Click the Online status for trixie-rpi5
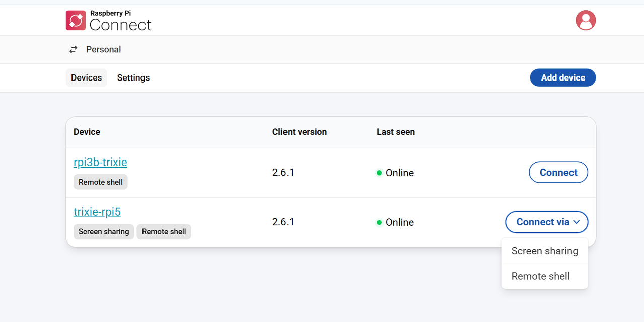Screen dimensions: 644x322 395,222
